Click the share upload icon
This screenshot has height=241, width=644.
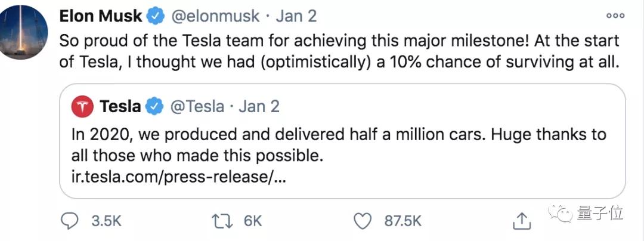pos(522,221)
